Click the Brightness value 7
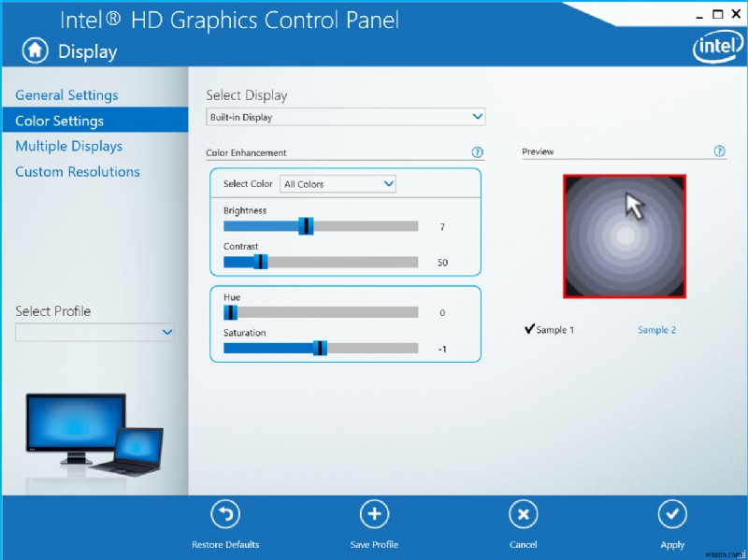Screen dimensions: 748x560 tap(442, 227)
